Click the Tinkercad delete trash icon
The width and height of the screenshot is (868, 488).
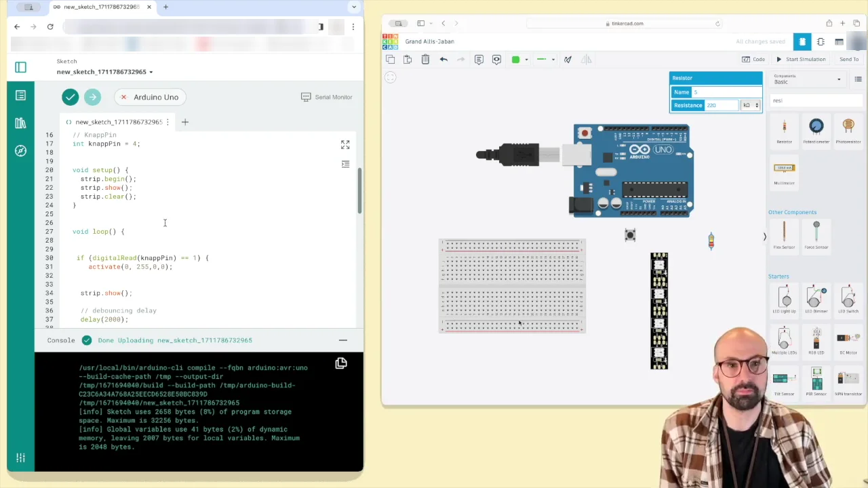(425, 60)
